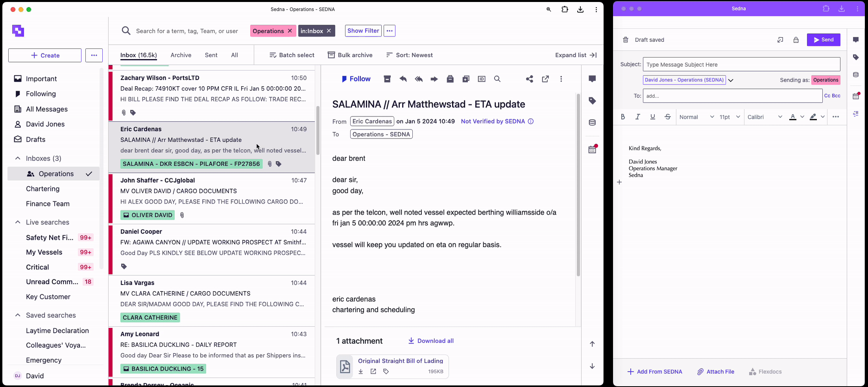Click Show Filter button
The height and width of the screenshot is (387, 868).
point(363,31)
